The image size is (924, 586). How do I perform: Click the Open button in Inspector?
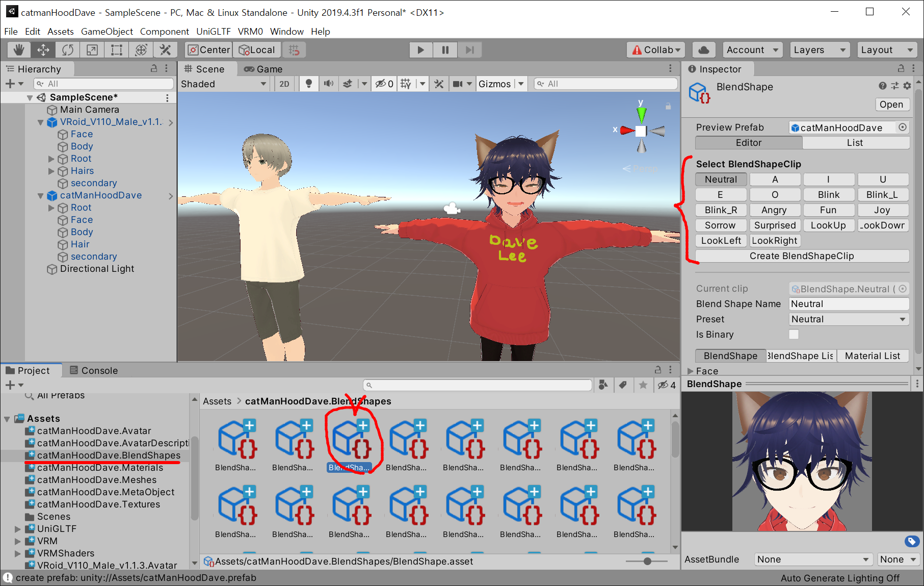pyautogui.click(x=891, y=105)
